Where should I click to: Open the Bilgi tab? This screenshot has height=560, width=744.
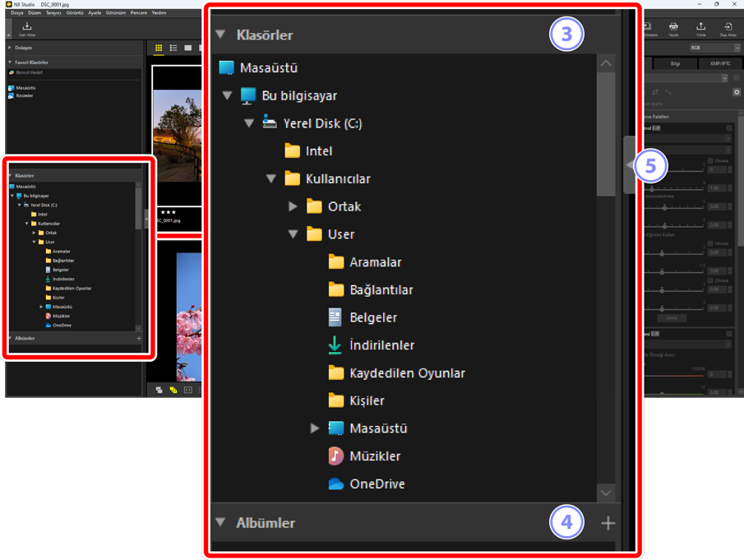pos(676,63)
